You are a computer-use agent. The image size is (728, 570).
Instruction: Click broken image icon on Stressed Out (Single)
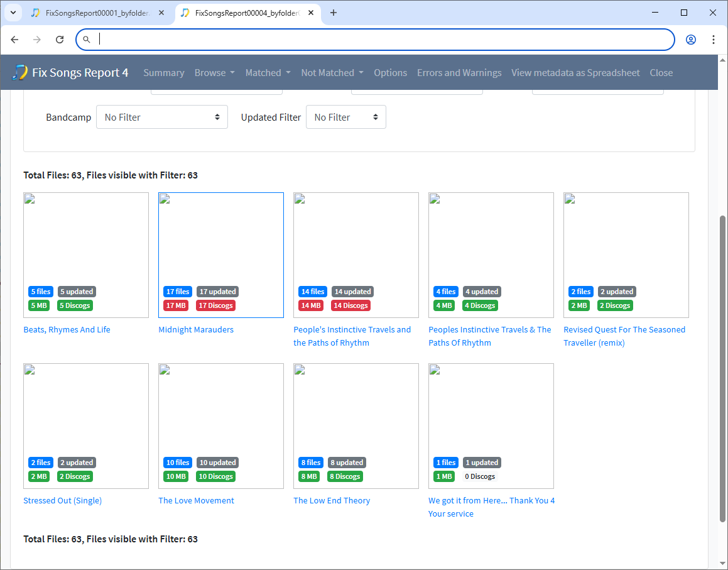click(30, 370)
